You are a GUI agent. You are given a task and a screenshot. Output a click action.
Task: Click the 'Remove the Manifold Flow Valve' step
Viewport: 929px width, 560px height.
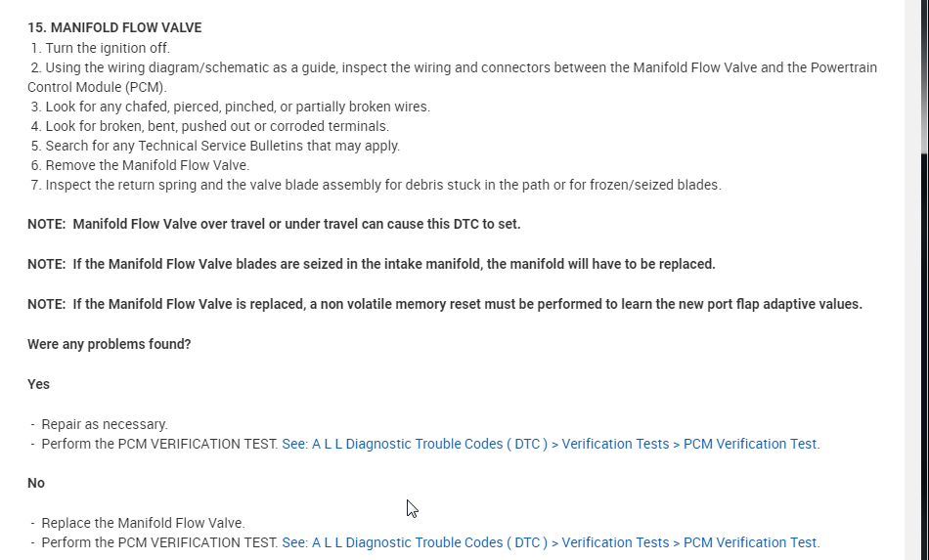click(147, 165)
